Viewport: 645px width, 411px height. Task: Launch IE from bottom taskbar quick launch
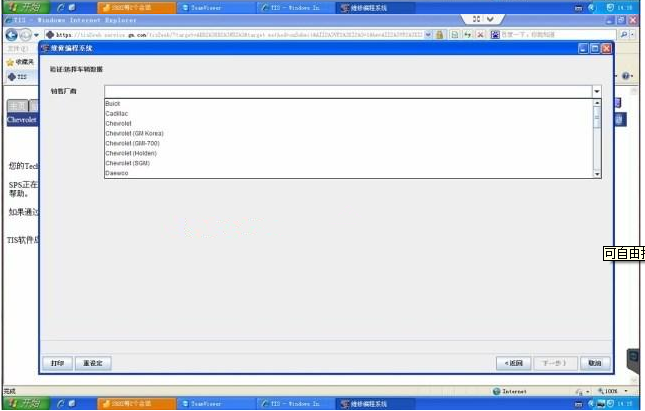pyautogui.click(x=60, y=404)
